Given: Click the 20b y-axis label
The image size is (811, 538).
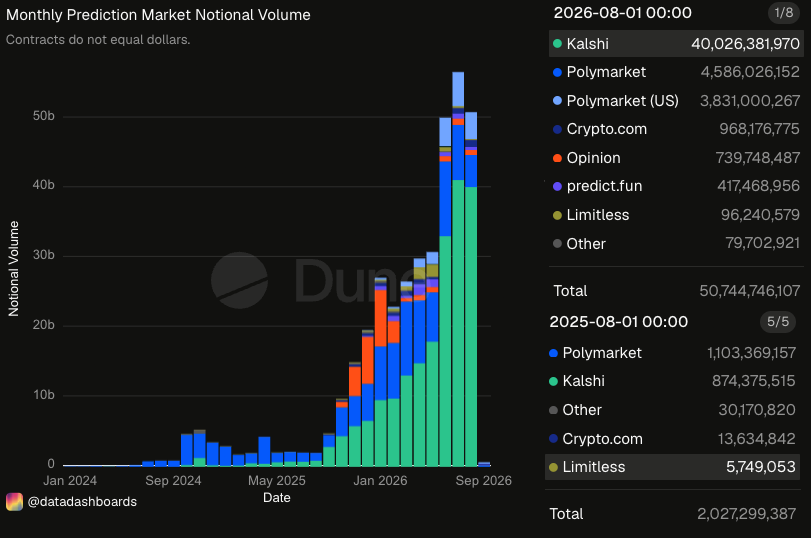Looking at the screenshot, I should (x=43, y=325).
